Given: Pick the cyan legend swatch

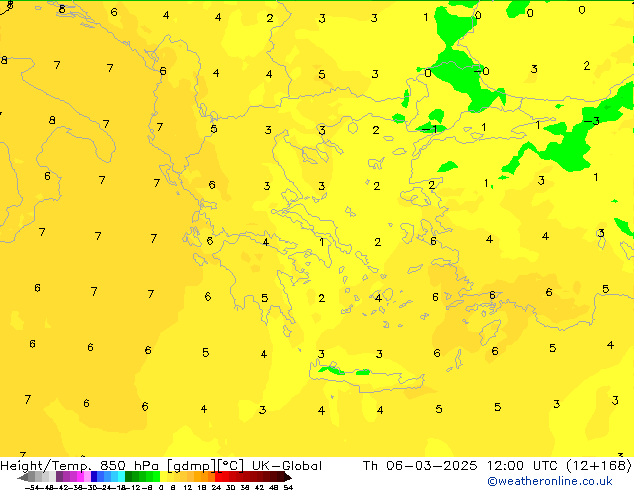Looking at the screenshot, I should click(121, 476).
